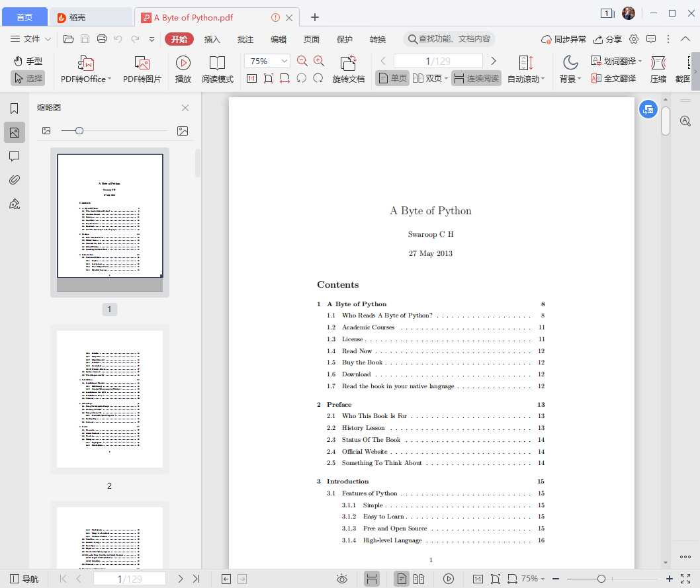This screenshot has width=700, height=588.
Task: Select the 选择 selection tool
Action: pos(28,79)
